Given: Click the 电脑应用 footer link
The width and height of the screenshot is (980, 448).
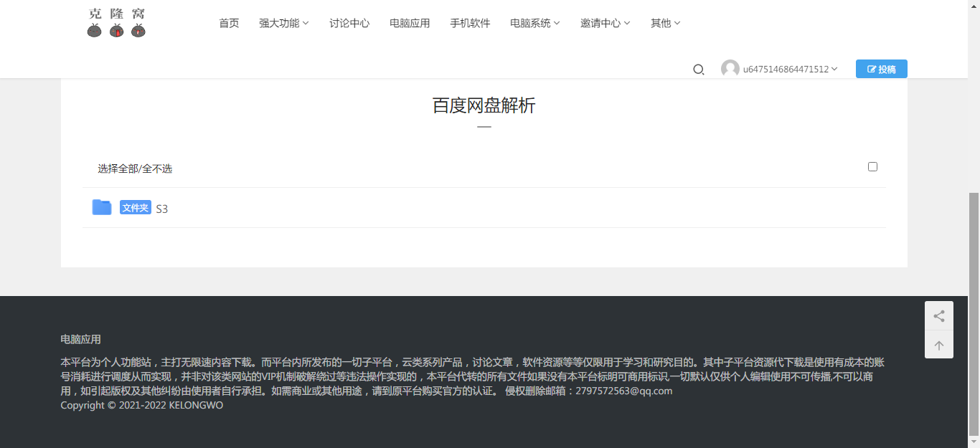Looking at the screenshot, I should 81,339.
